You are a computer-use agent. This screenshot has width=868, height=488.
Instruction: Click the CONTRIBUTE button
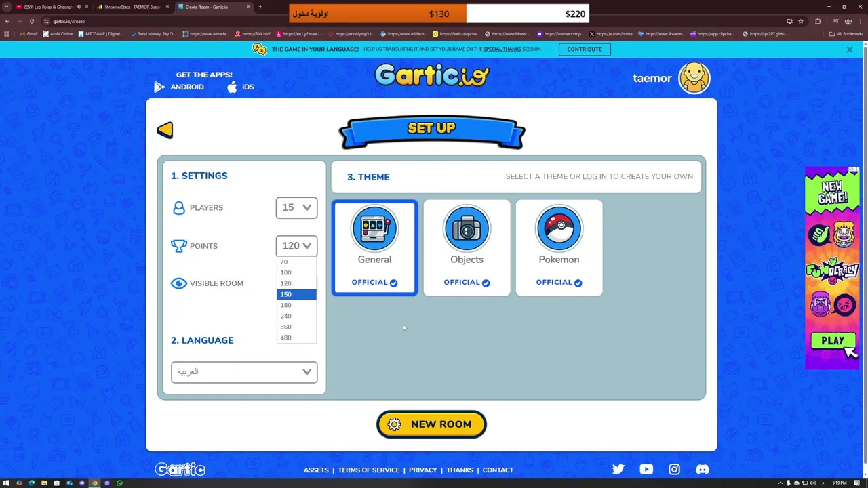point(585,49)
